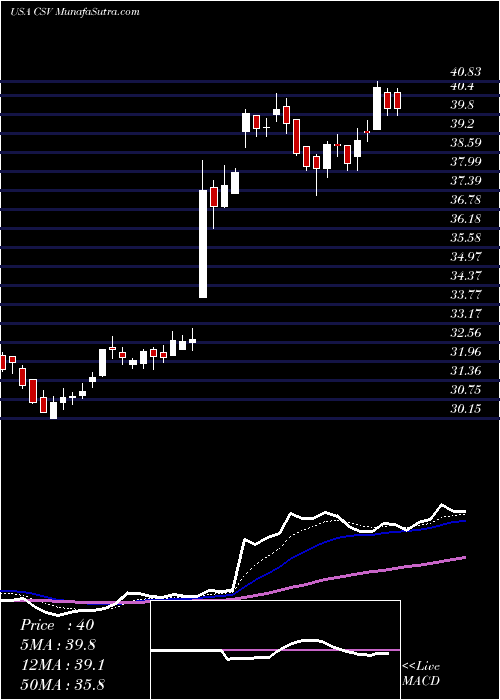Screen dimensions: 500x700
Task: Click the 31.96 price axis label
Action: click(x=465, y=352)
